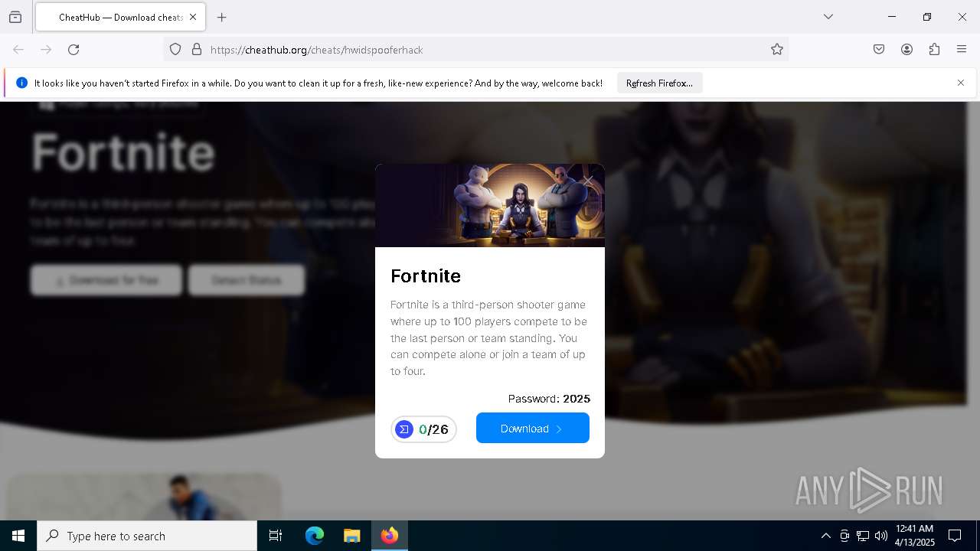This screenshot has width=980, height=551.
Task: Click the Firefox taskbar icon
Action: pyautogui.click(x=390, y=536)
